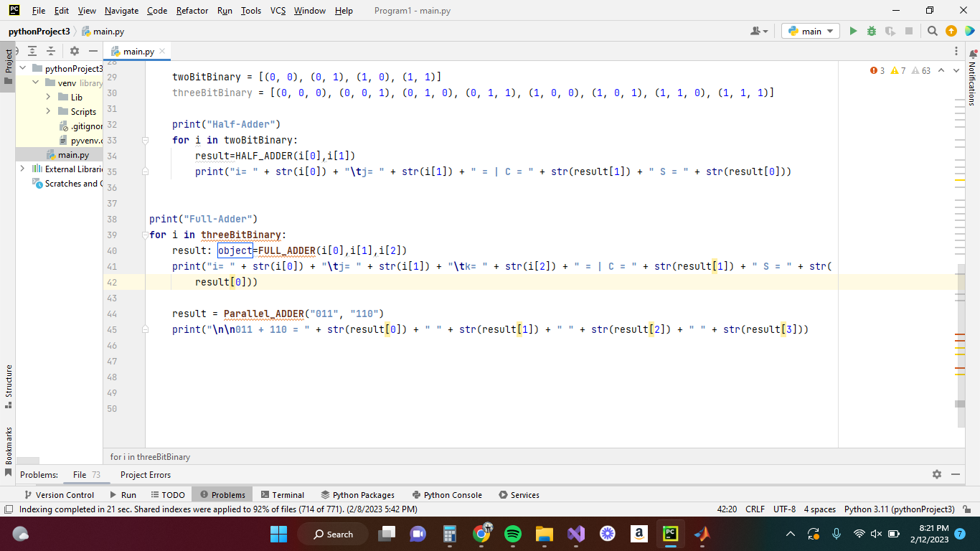This screenshot has width=980, height=551.
Task: Toggle the Bookmarks tool window
Action: [9, 438]
